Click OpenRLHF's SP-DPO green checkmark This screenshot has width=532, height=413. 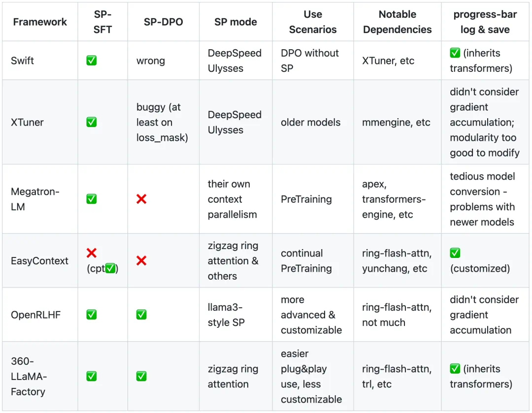pyautogui.click(x=141, y=315)
